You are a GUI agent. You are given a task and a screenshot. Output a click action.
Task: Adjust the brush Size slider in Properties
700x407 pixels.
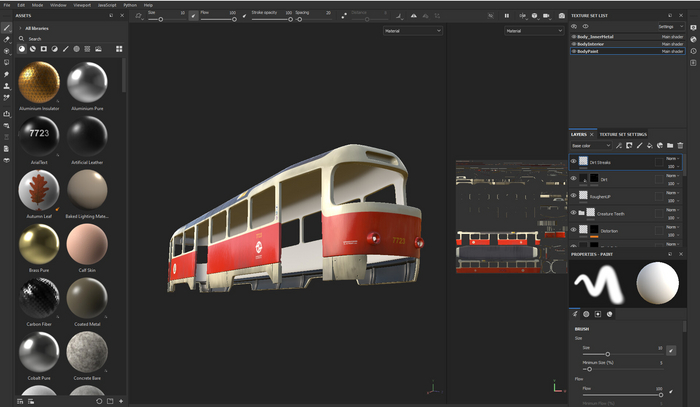click(x=608, y=355)
